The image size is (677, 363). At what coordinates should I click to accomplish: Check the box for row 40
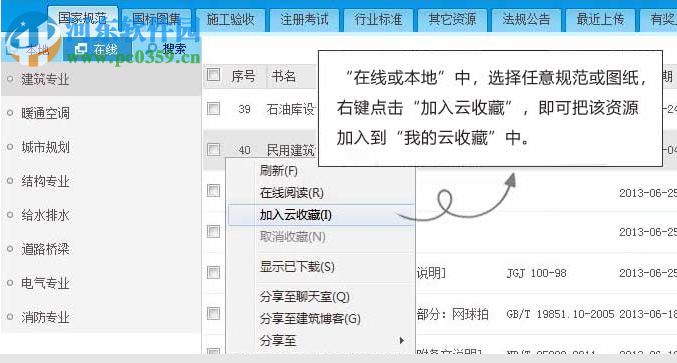click(x=214, y=149)
